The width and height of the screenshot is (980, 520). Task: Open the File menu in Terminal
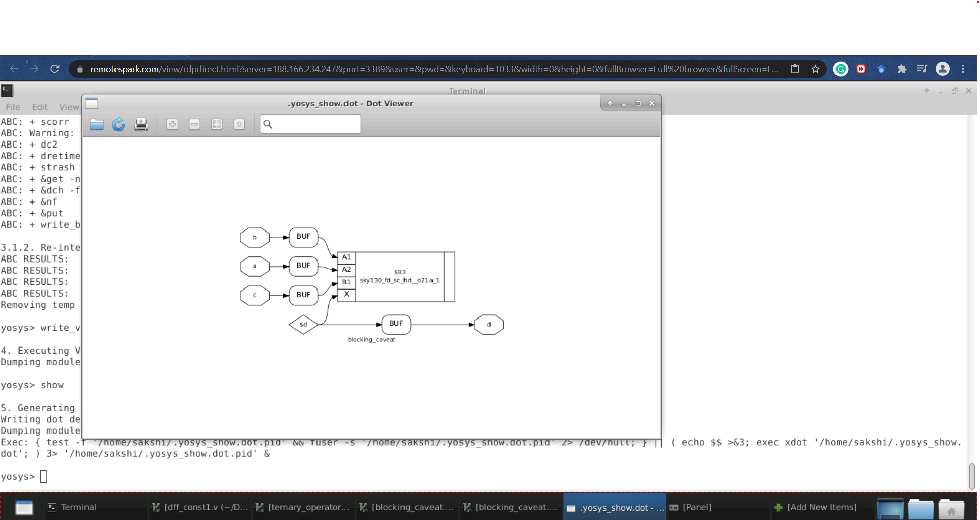(x=13, y=107)
